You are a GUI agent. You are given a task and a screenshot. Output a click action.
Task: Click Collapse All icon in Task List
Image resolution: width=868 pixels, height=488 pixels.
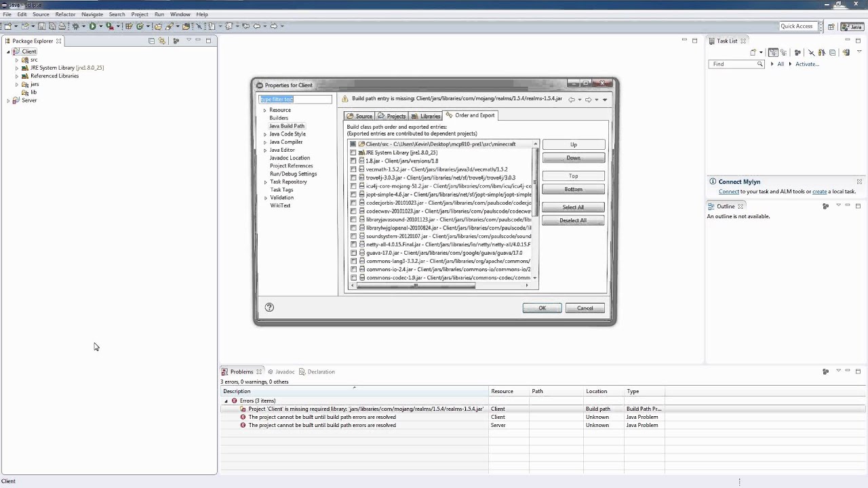[x=833, y=52]
